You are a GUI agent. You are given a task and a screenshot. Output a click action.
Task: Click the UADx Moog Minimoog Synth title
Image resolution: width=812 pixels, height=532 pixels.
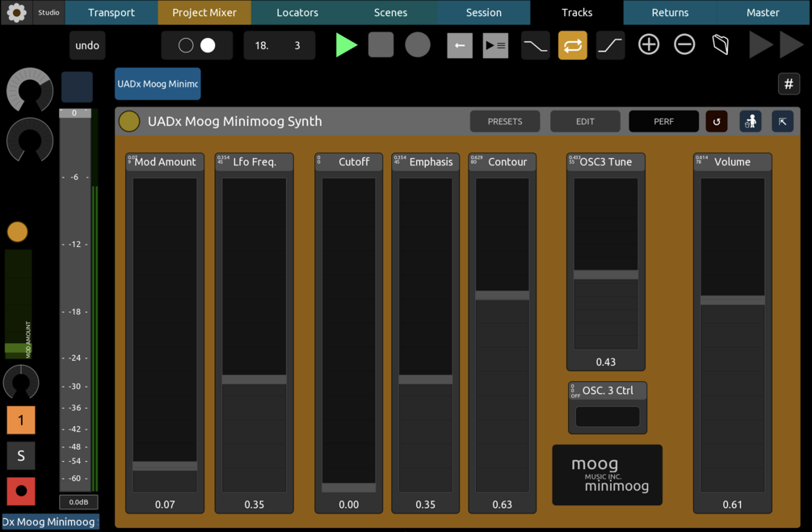(234, 121)
